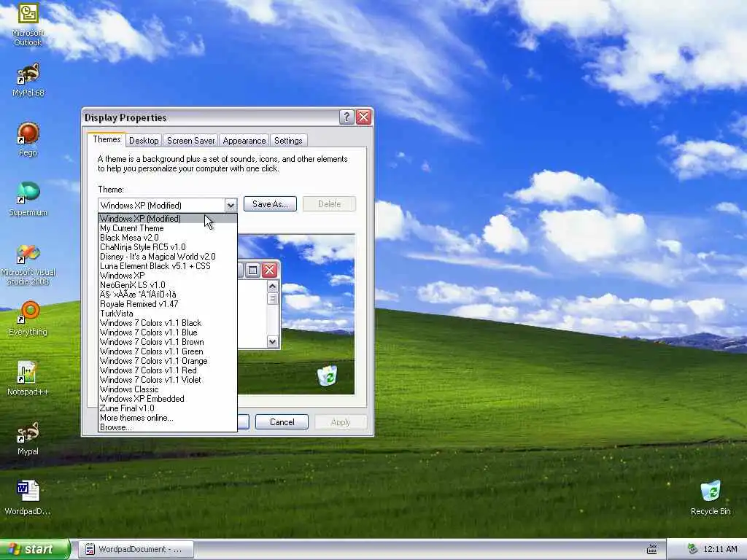Choose ChaNinja Style RC5 v1.0 theme
This screenshot has width=747, height=560.
tap(167, 247)
